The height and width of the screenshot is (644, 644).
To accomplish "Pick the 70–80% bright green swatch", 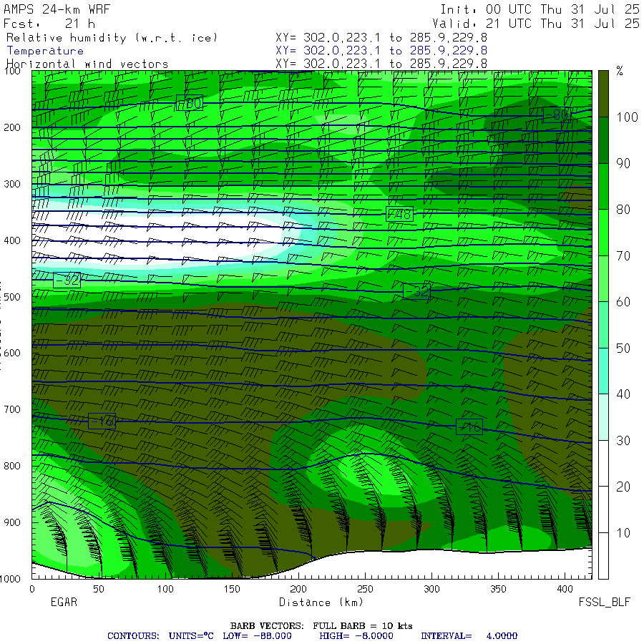I will click(603, 233).
